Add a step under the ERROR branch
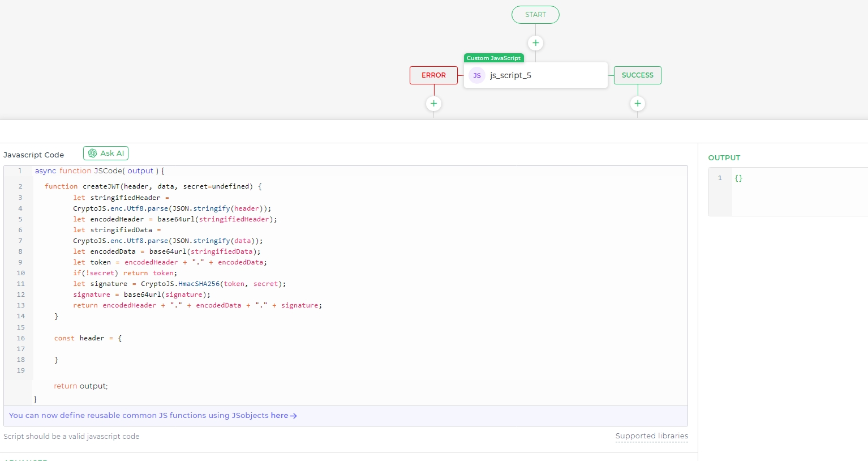The height and width of the screenshot is (461, 868). 433,104
